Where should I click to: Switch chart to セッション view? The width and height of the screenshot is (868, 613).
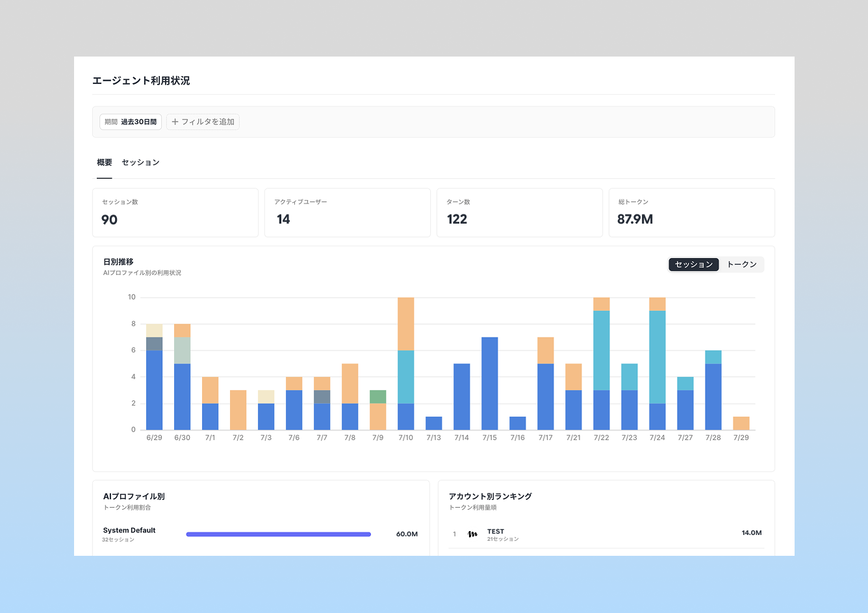coord(694,265)
